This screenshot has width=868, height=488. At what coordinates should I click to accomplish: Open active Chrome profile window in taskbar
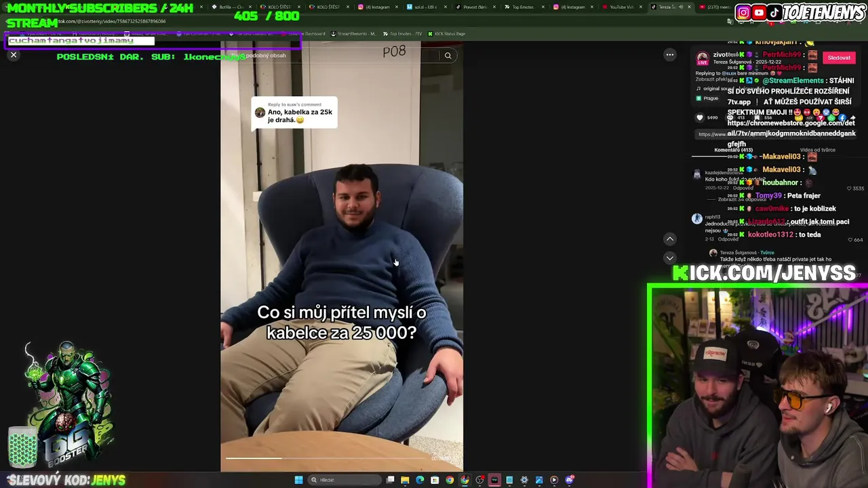465,480
